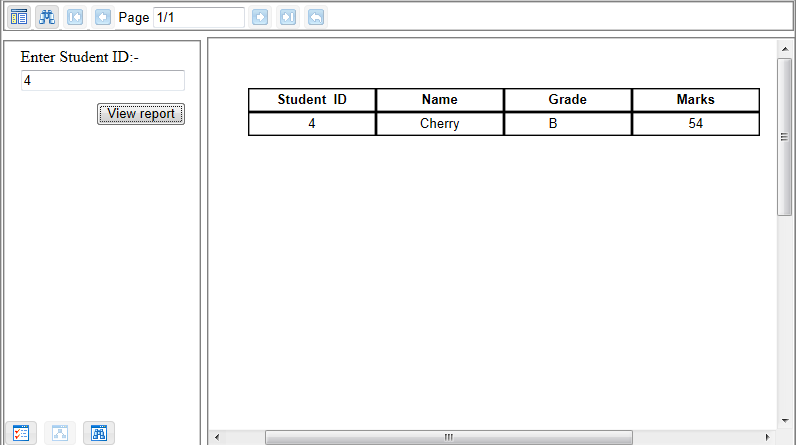Select the Student ID cell 4 in table
The height and width of the screenshot is (445, 796).
coord(312,123)
